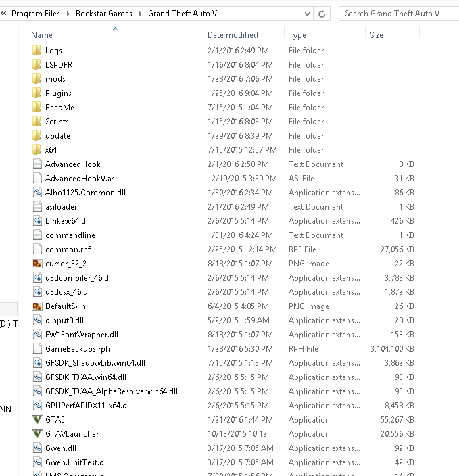Sort files by Name column
Viewport: 459px width, 476px height.
(x=42, y=35)
